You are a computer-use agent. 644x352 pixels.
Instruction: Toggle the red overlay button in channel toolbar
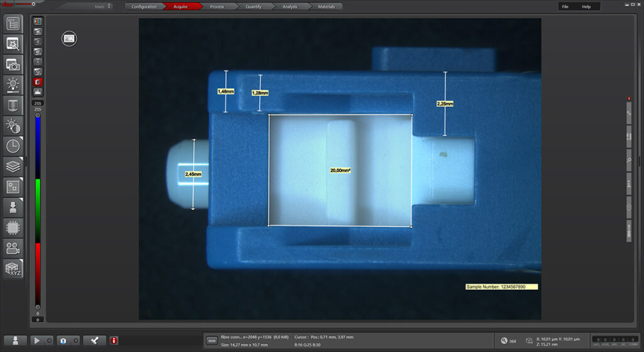pyautogui.click(x=38, y=82)
